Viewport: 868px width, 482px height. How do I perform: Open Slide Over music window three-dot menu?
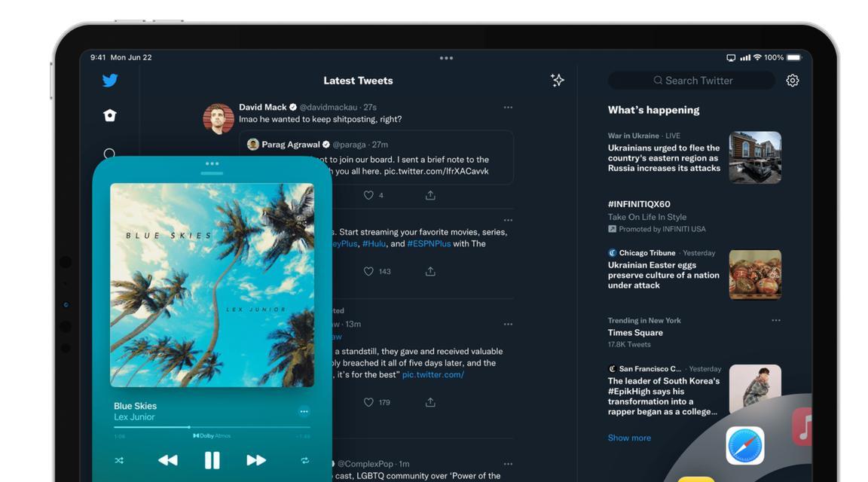(212, 163)
